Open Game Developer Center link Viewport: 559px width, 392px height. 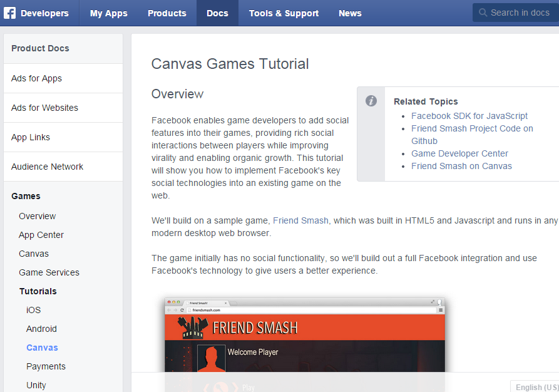point(459,153)
